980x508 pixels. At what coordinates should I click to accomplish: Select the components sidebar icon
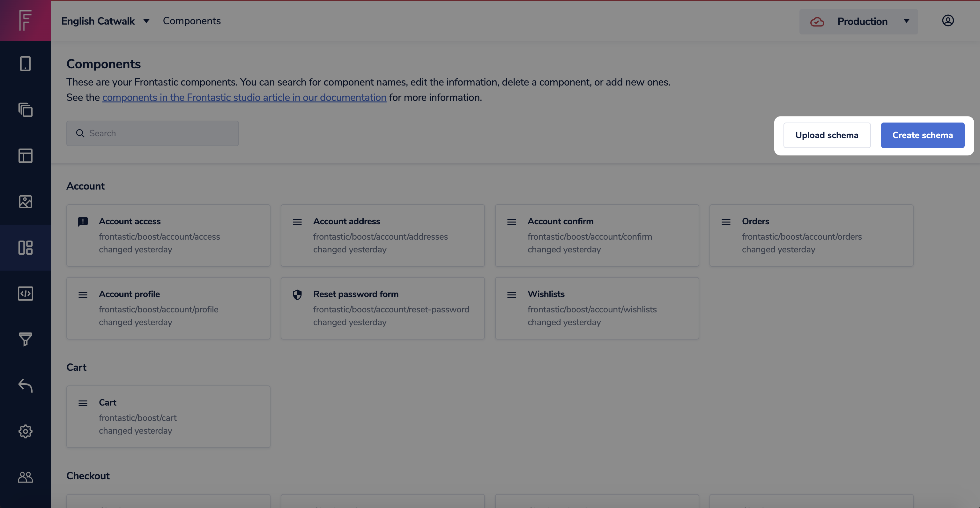click(25, 248)
